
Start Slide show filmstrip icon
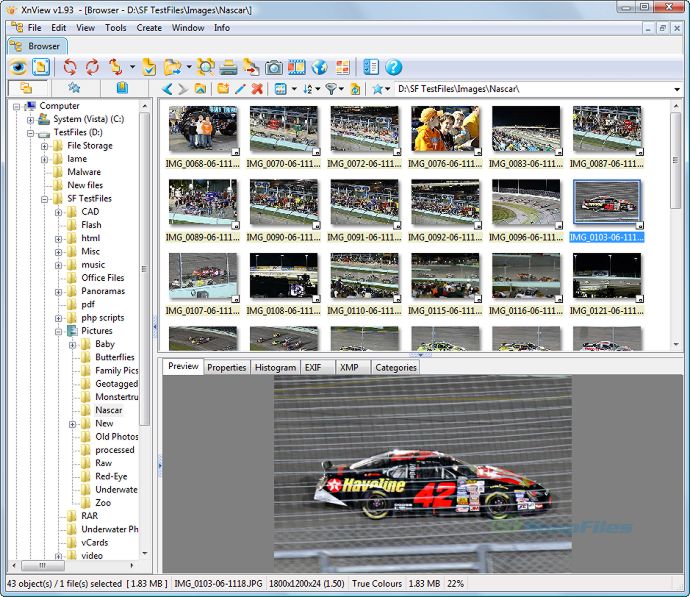(297, 67)
